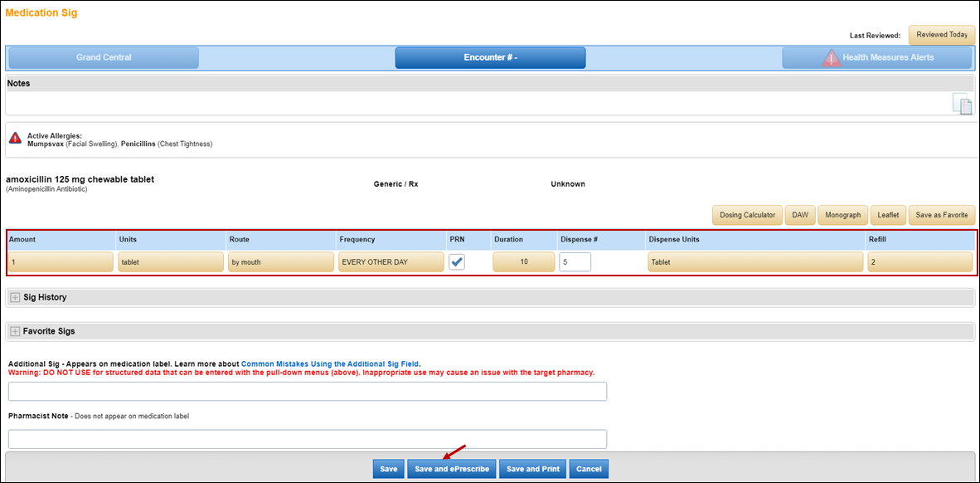Click Save and ePrescribe button

coord(452,469)
